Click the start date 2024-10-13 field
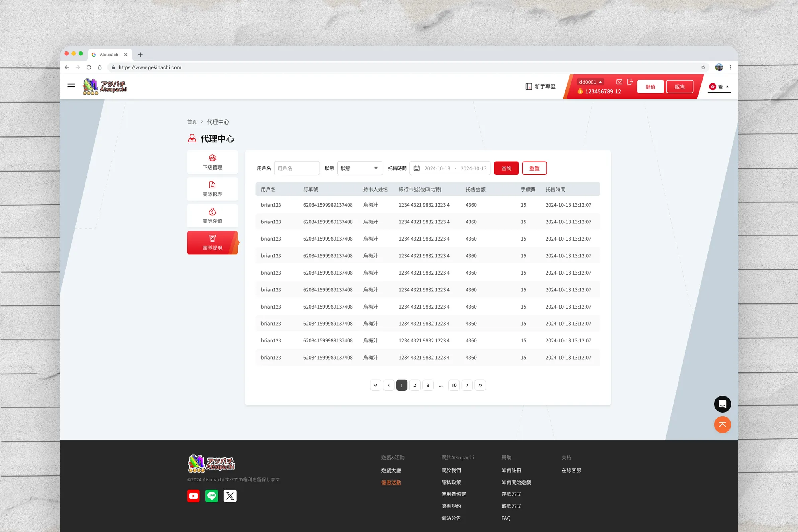The image size is (798, 532). pyautogui.click(x=437, y=168)
